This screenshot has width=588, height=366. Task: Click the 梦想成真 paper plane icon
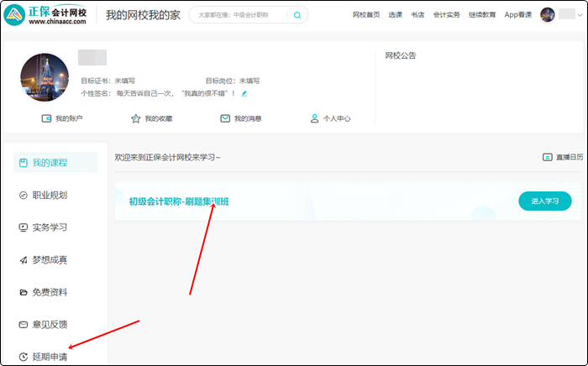pos(24,260)
